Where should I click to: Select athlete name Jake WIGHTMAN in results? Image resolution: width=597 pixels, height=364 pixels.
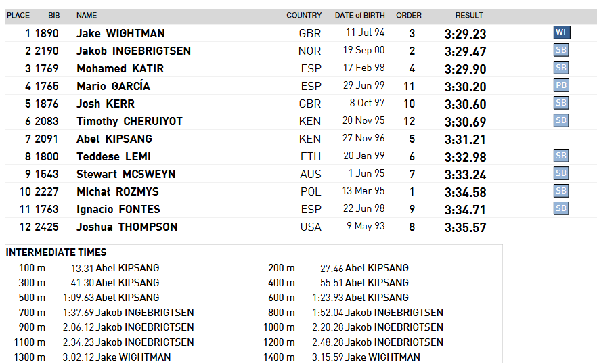click(x=120, y=34)
